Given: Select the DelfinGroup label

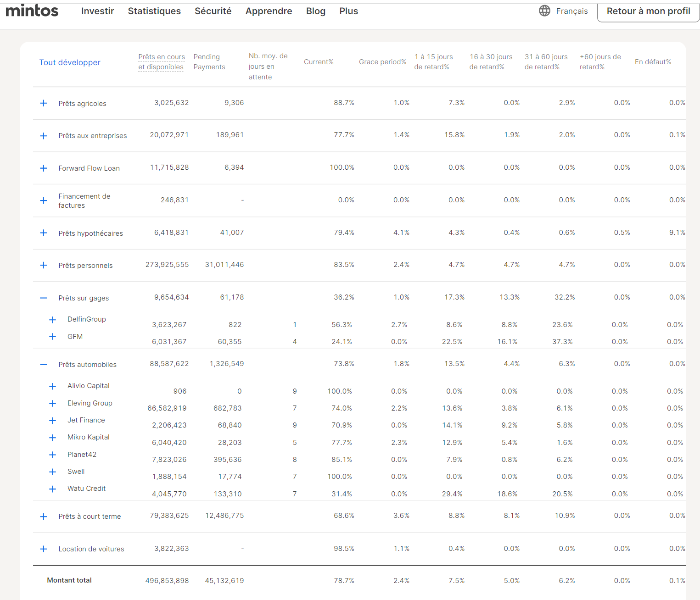Looking at the screenshot, I should [x=87, y=319].
